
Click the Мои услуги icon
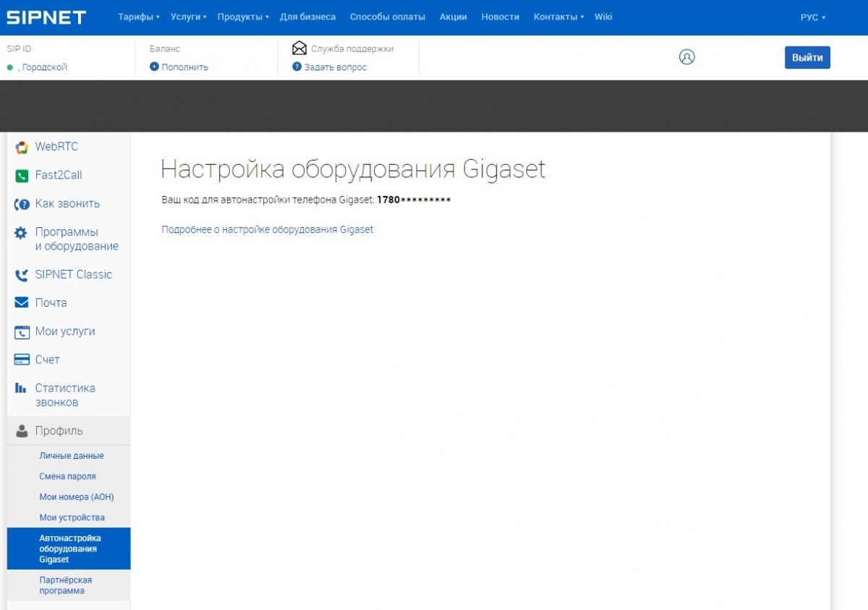[22, 332]
